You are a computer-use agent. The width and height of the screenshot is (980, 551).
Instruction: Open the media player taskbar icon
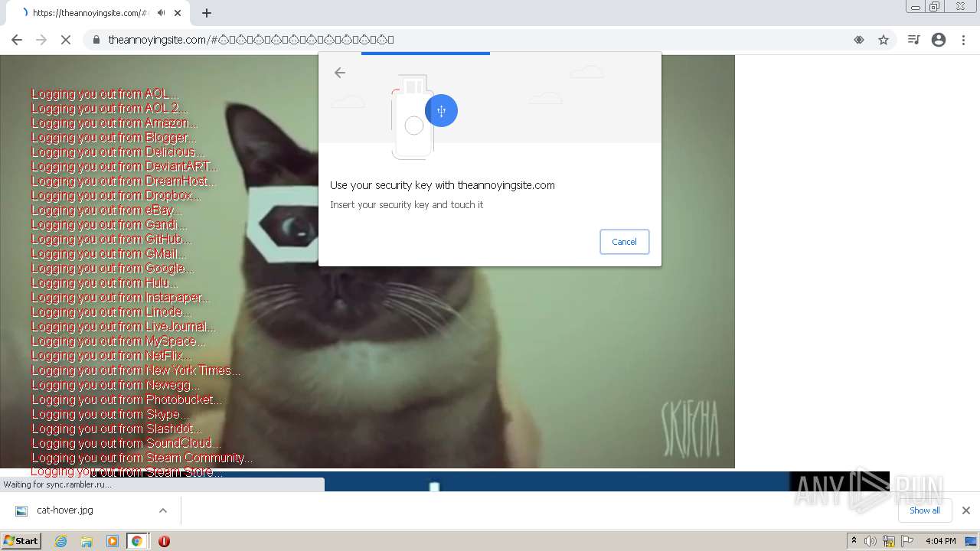(113, 541)
